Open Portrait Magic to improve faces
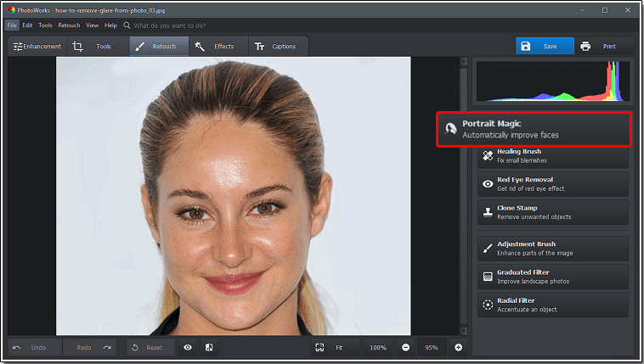This screenshot has width=644, height=364. [534, 129]
